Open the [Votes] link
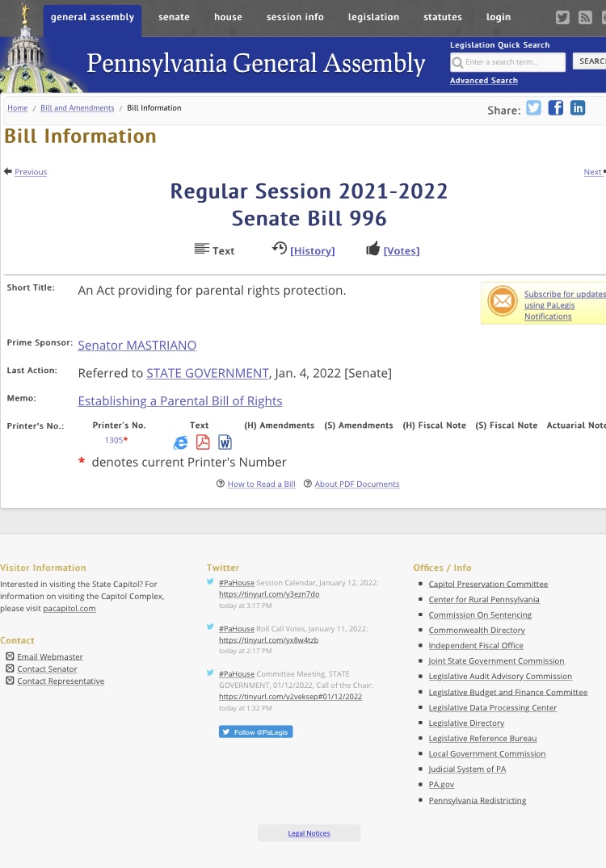Screen dimensions: 606x868 pyautogui.click(x=401, y=251)
